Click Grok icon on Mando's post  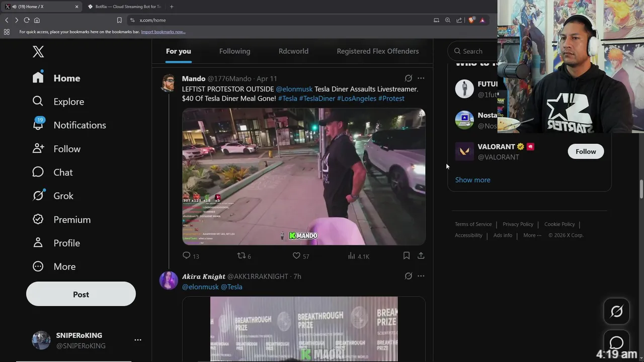pos(409,78)
